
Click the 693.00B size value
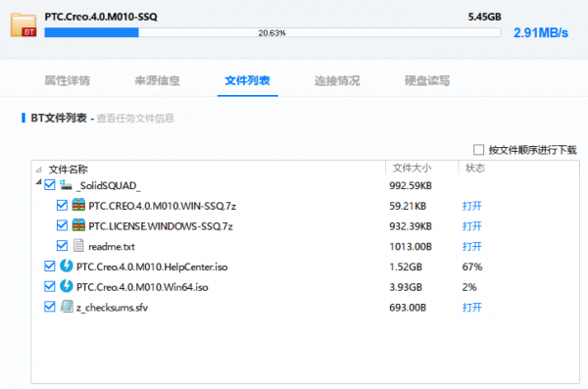pos(408,308)
